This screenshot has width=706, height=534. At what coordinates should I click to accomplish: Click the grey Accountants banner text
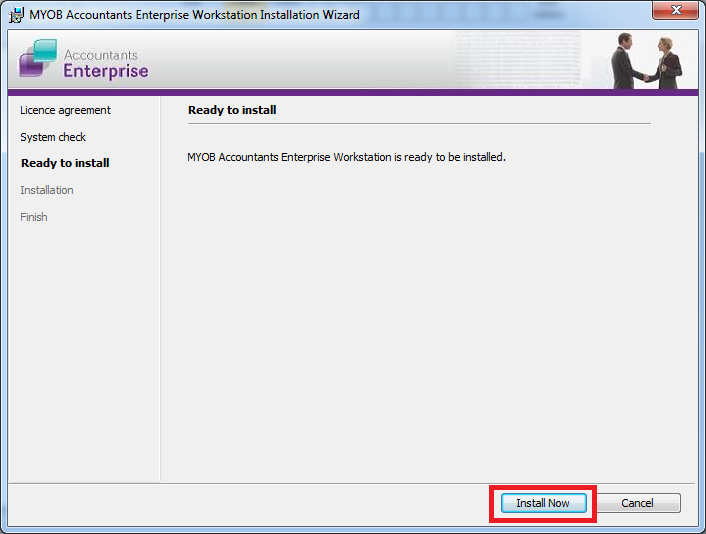(x=100, y=55)
